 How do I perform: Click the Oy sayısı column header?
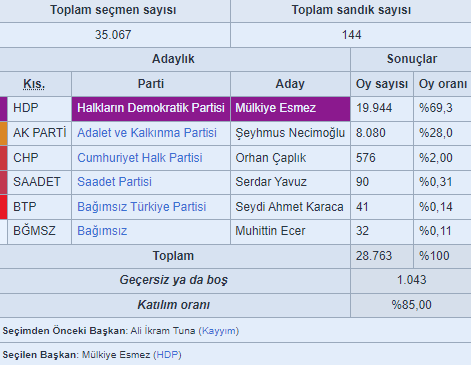(x=382, y=84)
